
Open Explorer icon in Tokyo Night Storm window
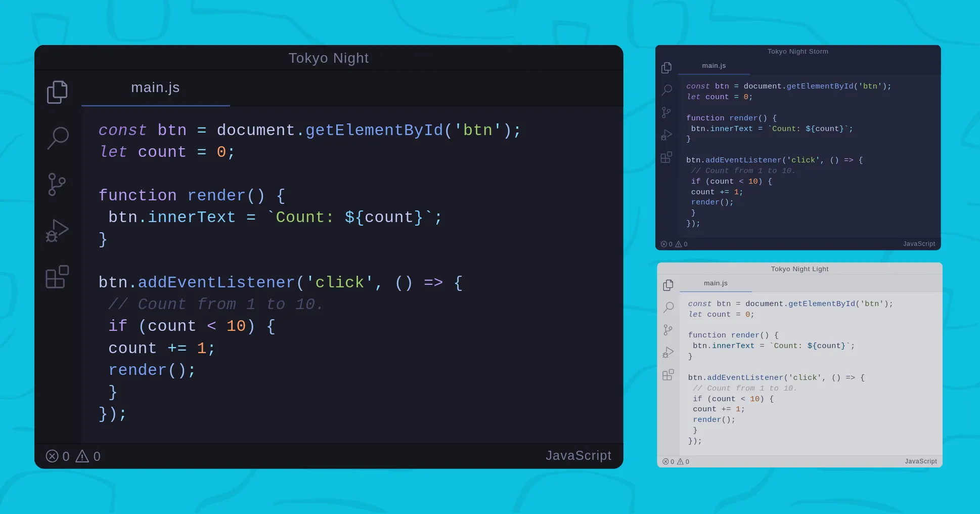[x=666, y=68]
